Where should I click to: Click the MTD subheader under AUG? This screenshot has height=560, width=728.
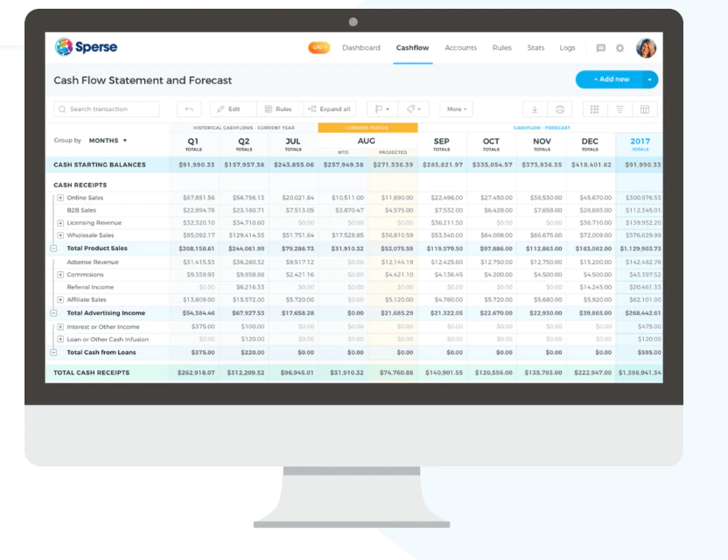click(343, 152)
